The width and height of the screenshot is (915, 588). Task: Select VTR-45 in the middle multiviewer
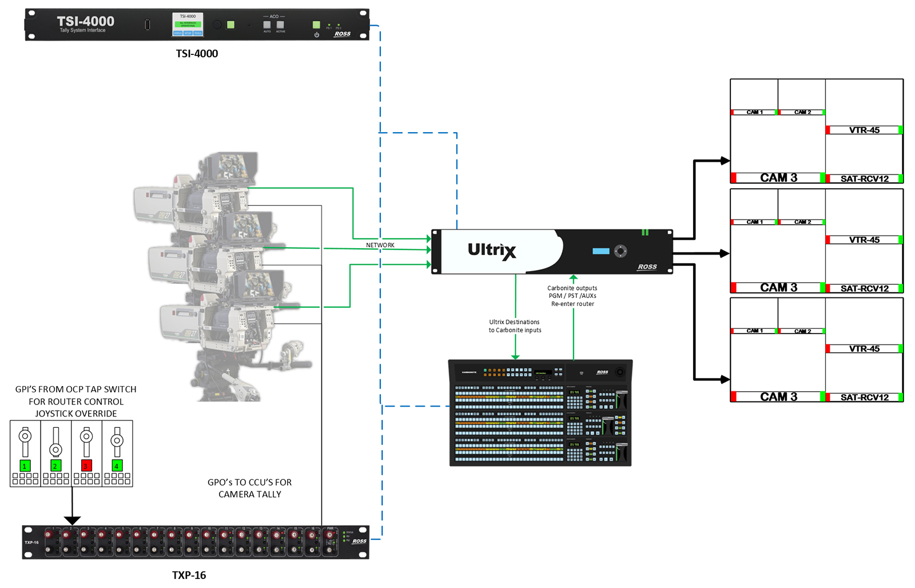point(864,240)
